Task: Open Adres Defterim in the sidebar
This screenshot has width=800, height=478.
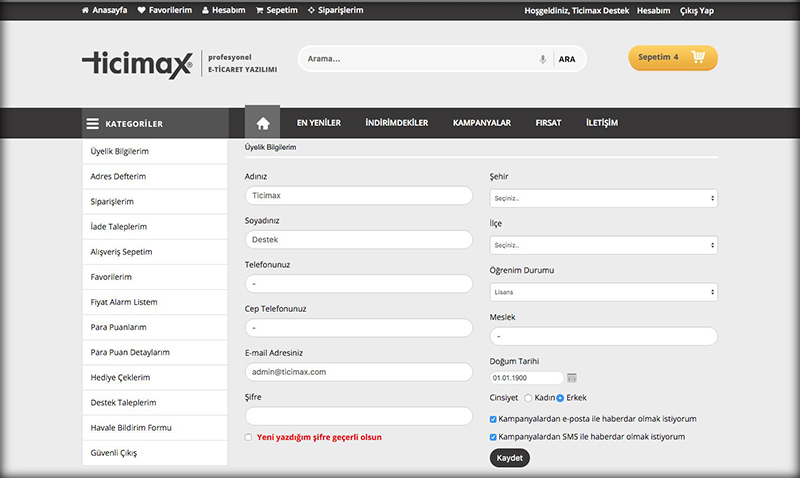Action: tap(118, 177)
